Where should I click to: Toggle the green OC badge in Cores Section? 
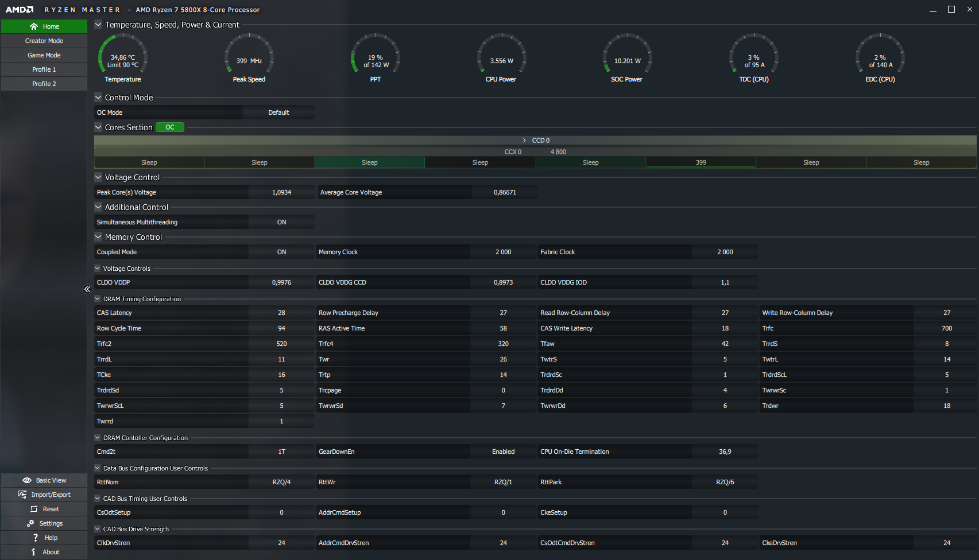pyautogui.click(x=170, y=127)
